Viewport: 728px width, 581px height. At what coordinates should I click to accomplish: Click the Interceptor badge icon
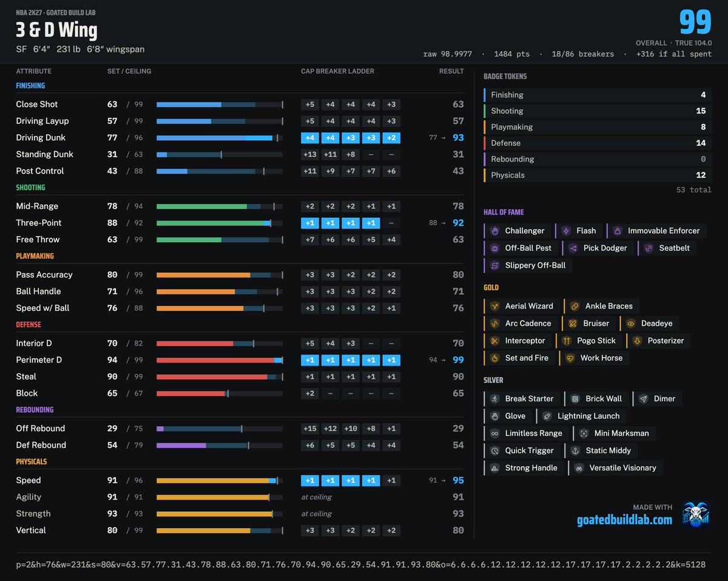point(494,341)
